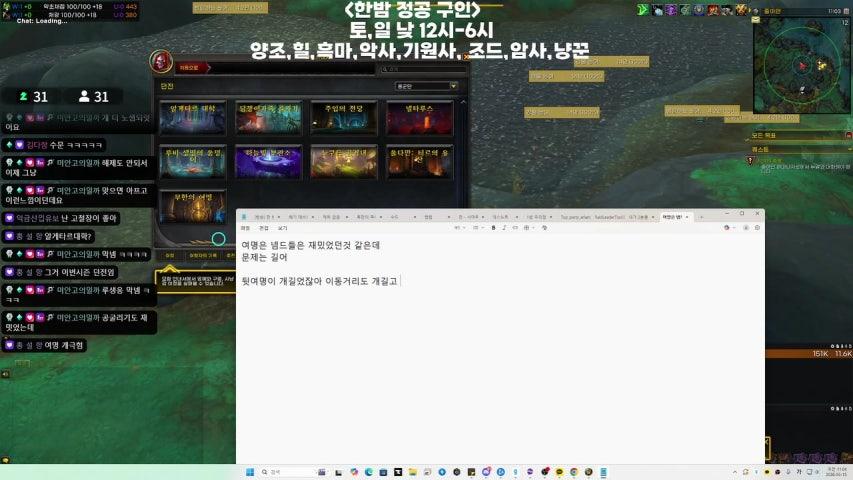
Task: Click the red character portrait of dungeon journal
Action: (161, 61)
